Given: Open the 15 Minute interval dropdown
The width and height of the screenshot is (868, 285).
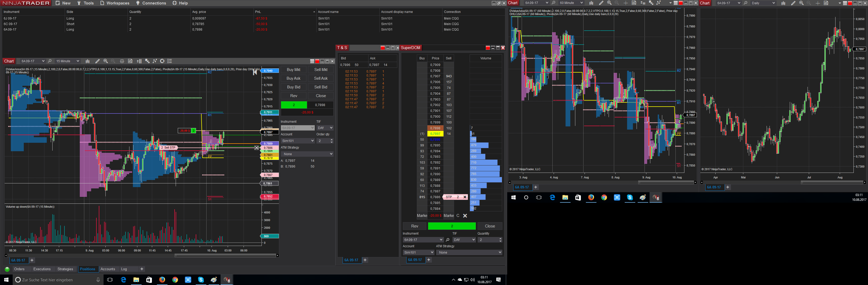Looking at the screenshot, I should coord(67,61).
